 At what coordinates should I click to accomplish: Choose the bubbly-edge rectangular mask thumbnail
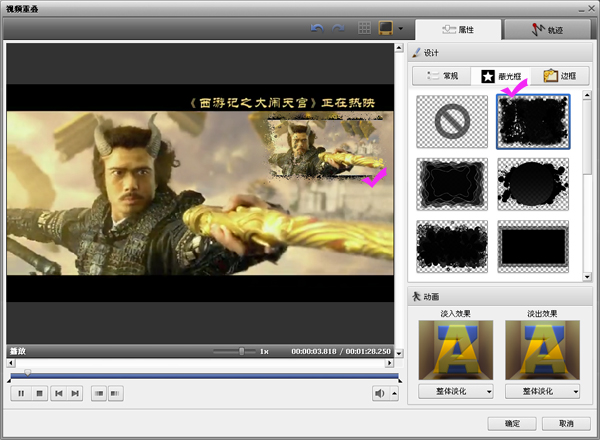452,246
